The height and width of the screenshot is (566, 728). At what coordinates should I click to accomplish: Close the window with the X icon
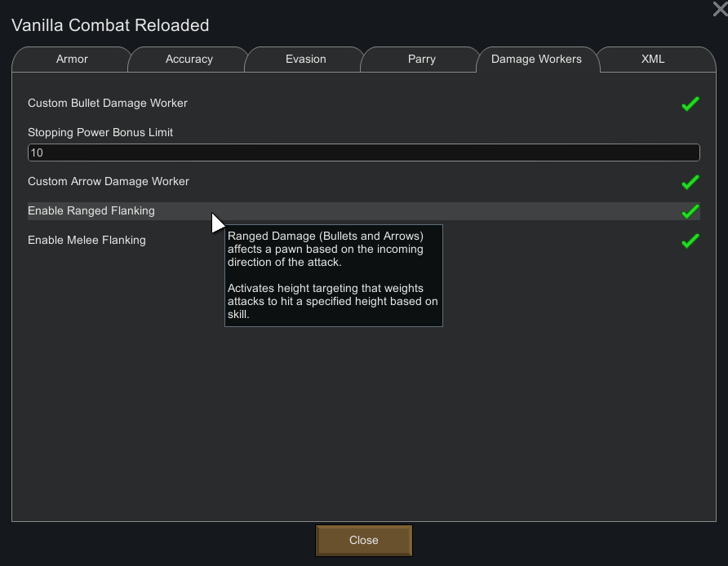click(x=720, y=9)
